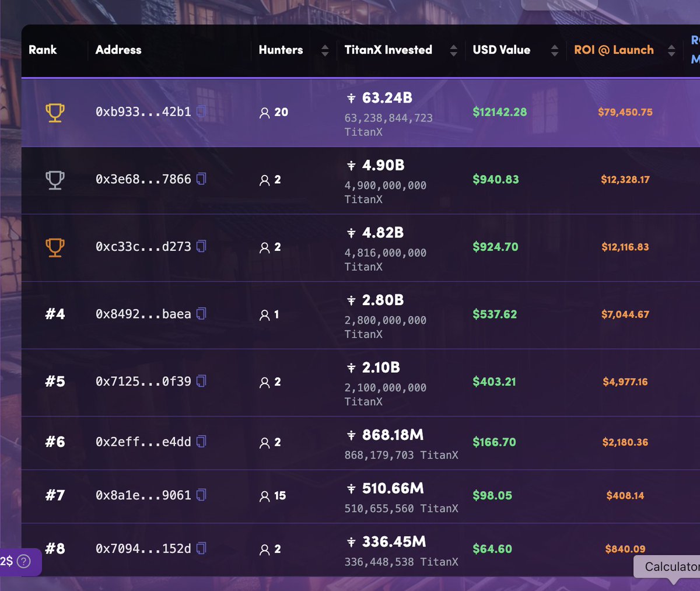The height and width of the screenshot is (591, 700).
Task: Click USD value $924.70
Action: [495, 247]
